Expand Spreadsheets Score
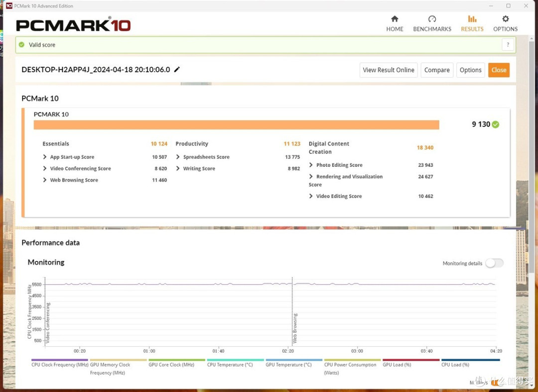This screenshot has width=538, height=392. 178,157
